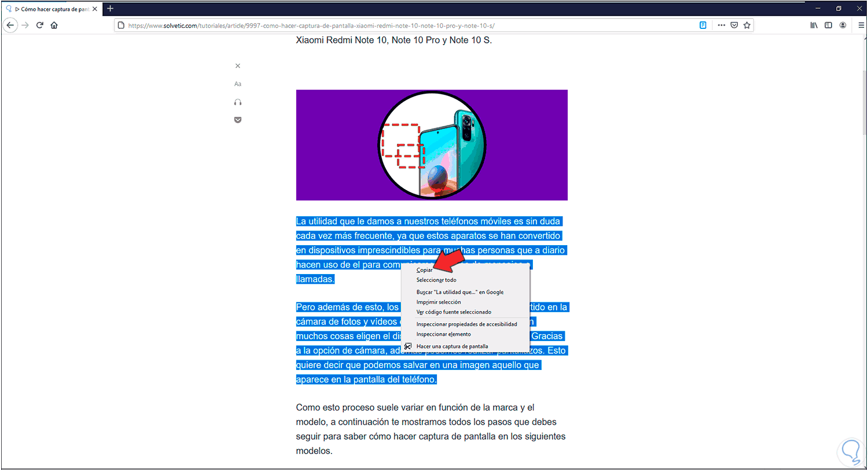868x470 pixels.
Task: Click the forward navigation arrow
Action: pyautogui.click(x=25, y=25)
